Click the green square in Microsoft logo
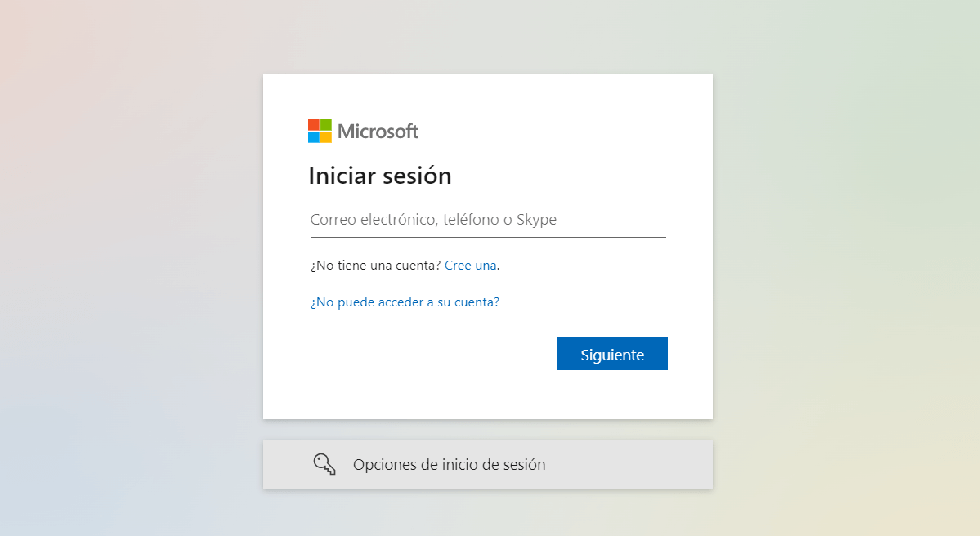The image size is (980, 536). point(326,125)
